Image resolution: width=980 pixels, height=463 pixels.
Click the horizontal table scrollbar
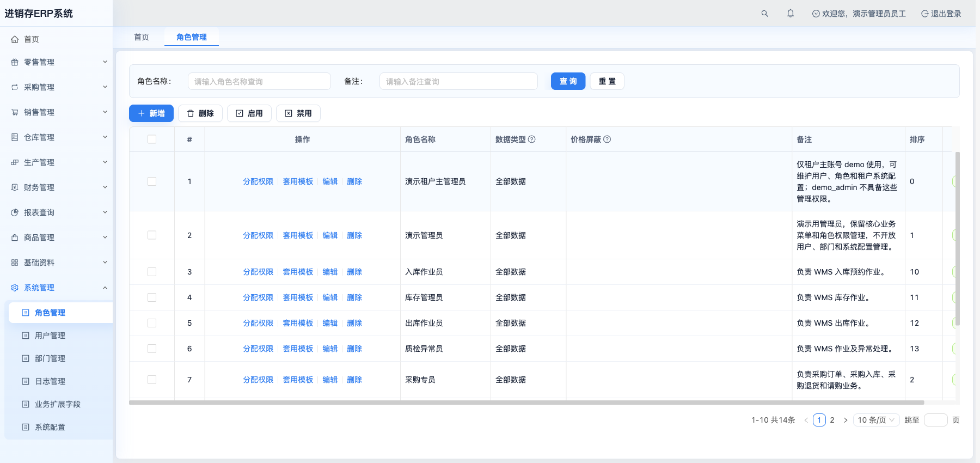point(526,403)
